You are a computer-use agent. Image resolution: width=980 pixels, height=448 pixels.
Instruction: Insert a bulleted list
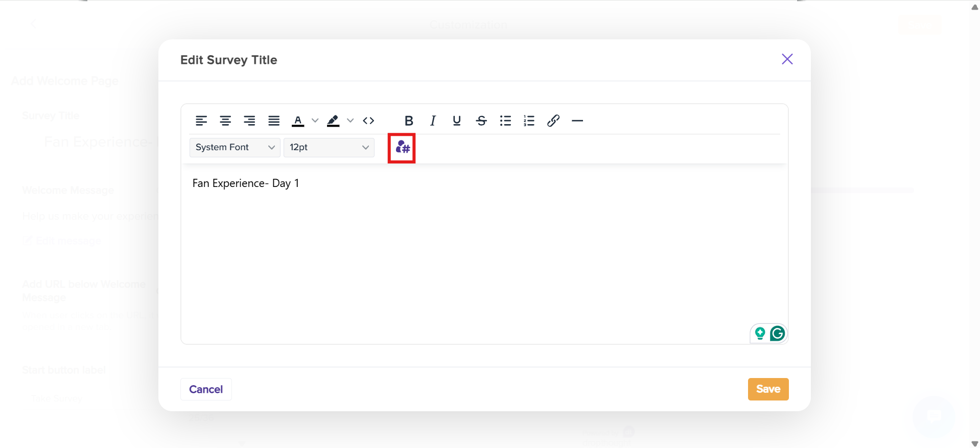505,121
